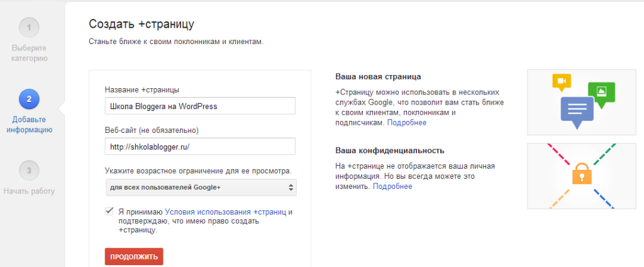Click the 'Название +страницы' label

tap(142, 89)
